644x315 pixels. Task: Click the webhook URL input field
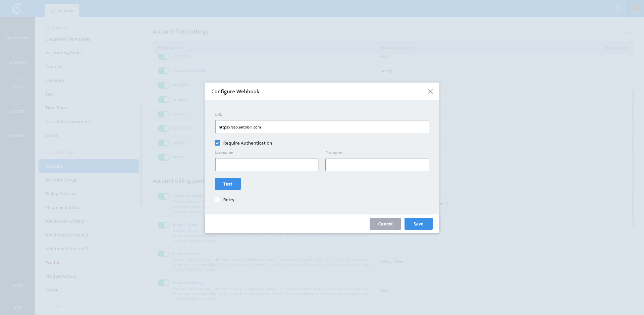(322, 127)
